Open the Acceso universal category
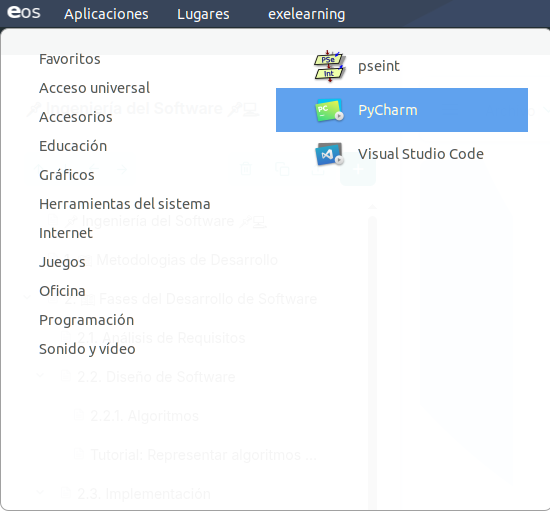The image size is (550, 511). (94, 88)
